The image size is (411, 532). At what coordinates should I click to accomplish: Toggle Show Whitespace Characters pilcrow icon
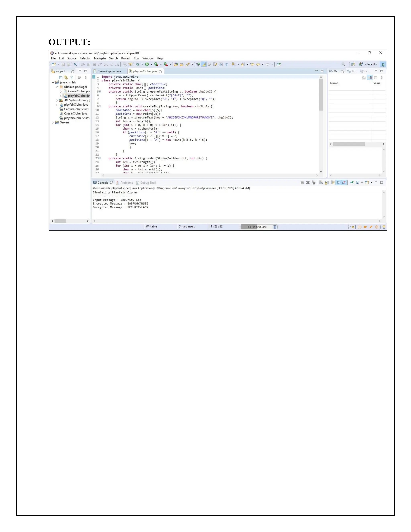226,64
